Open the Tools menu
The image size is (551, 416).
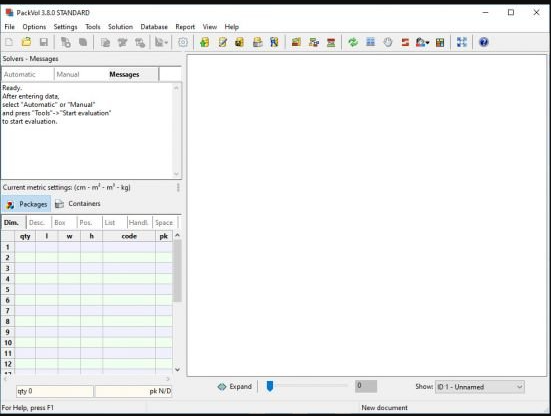point(93,27)
